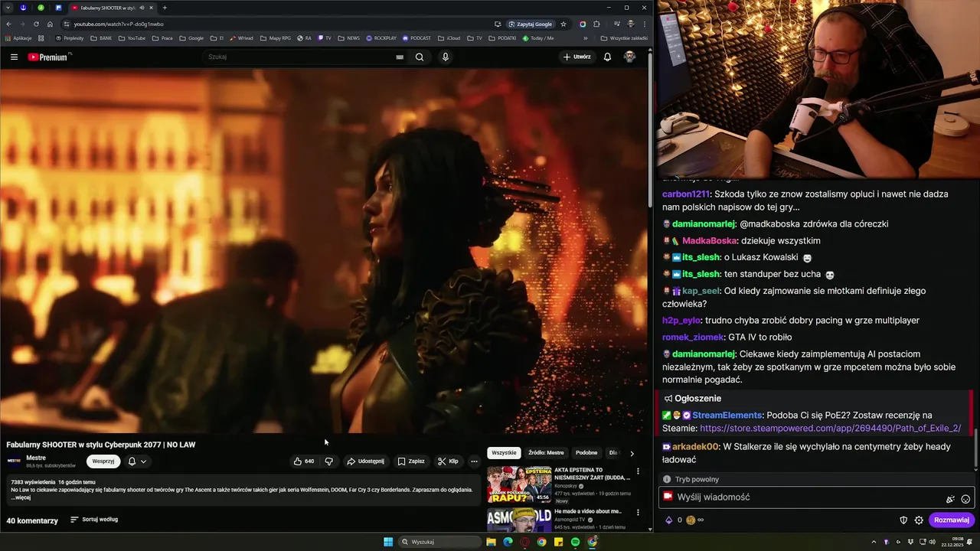Click the 'Wesprzyj' join button
This screenshot has width=980, height=551.
coord(103,461)
